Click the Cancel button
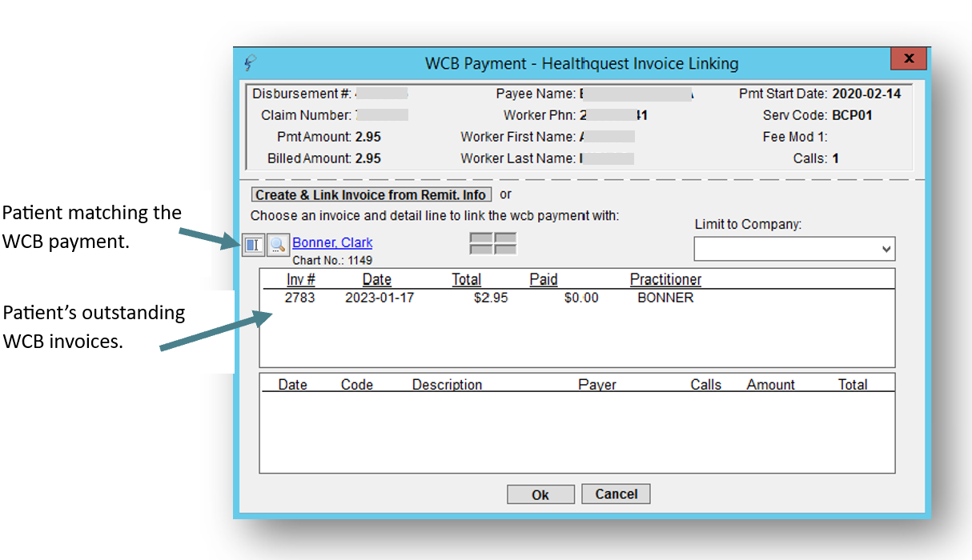 coord(616,494)
